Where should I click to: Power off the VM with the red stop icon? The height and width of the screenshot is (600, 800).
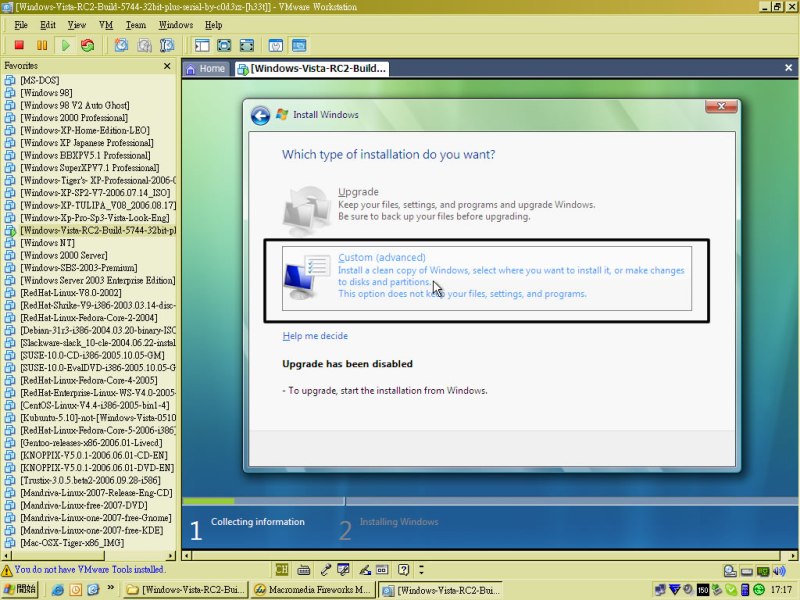(19, 45)
